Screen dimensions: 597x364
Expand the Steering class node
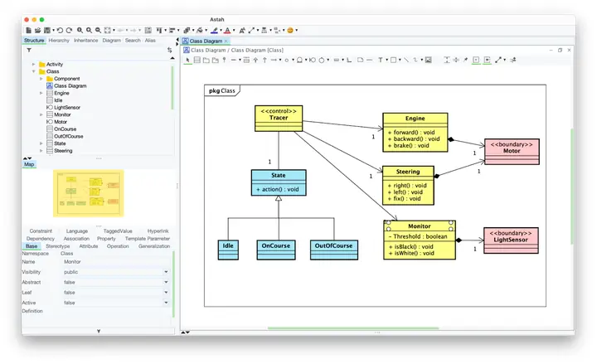tap(41, 151)
